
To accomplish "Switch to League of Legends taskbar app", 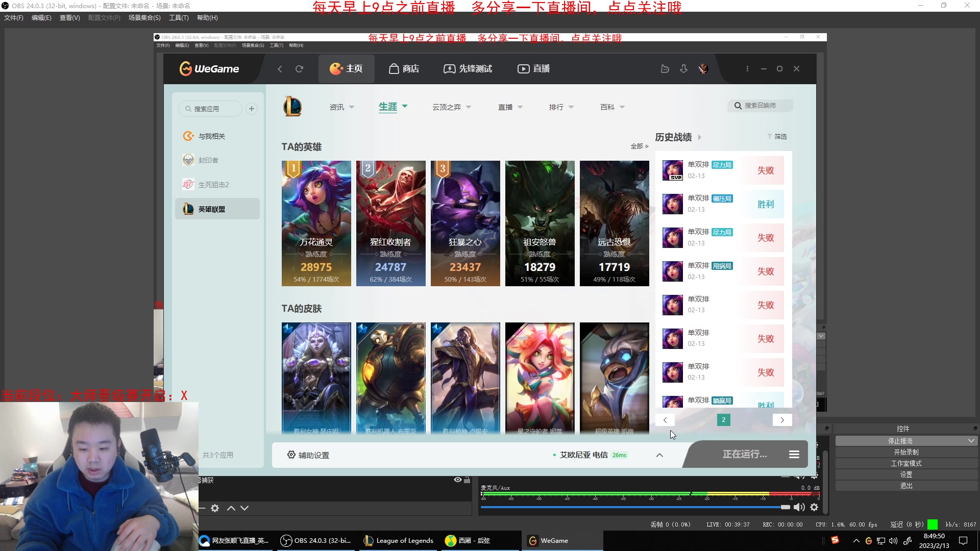I will [399, 541].
